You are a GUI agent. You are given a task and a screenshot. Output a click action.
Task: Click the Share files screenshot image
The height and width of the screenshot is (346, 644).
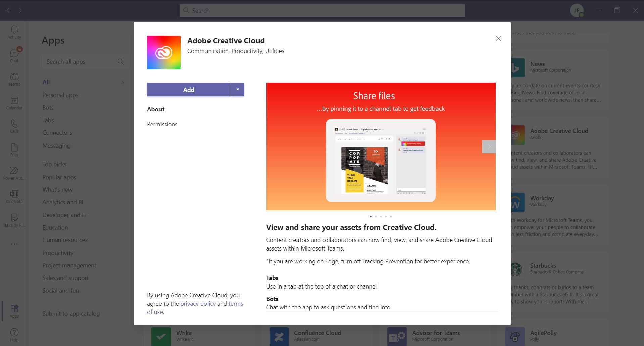pyautogui.click(x=381, y=147)
